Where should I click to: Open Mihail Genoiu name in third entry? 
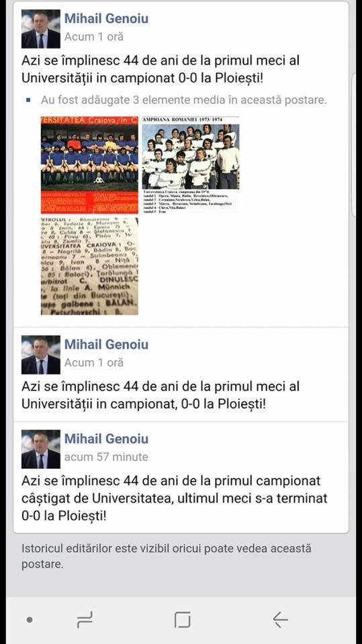click(107, 439)
